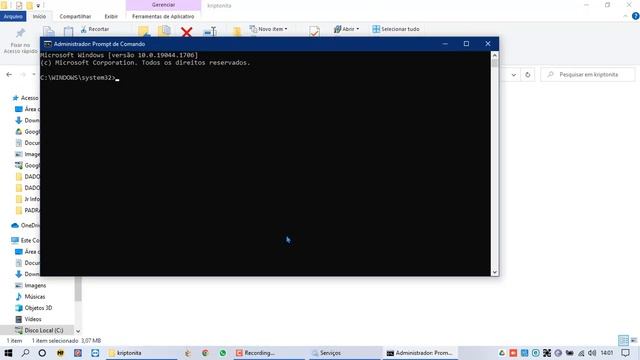
Task: Select Imagens under Este Computador
Action: [31, 285]
